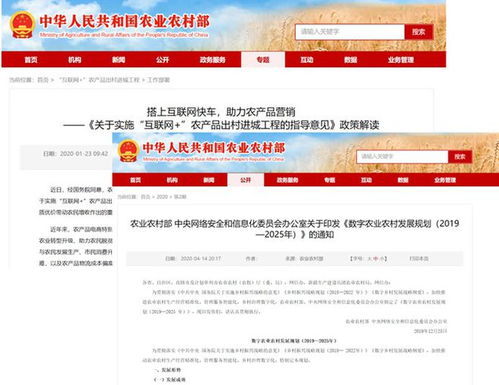Click the red 搜索 button on the back page

tap(419, 32)
